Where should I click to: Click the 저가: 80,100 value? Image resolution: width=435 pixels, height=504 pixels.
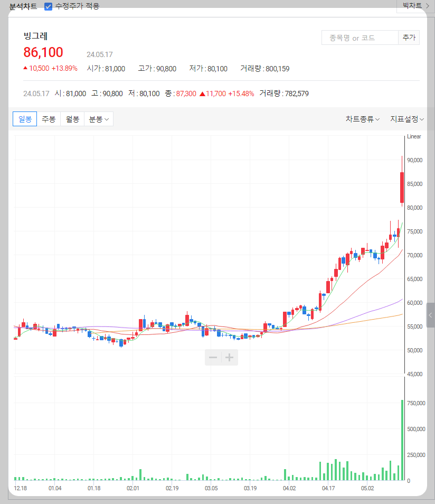pyautogui.click(x=208, y=69)
